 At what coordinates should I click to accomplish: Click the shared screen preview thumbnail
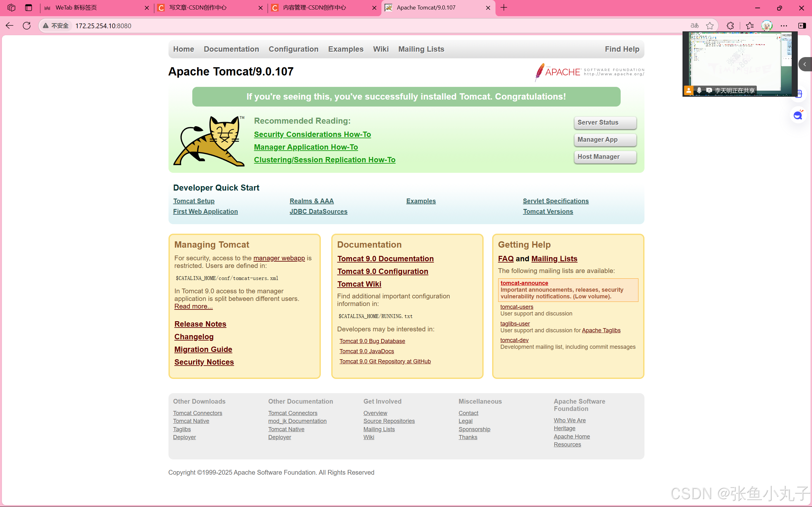[x=740, y=64]
